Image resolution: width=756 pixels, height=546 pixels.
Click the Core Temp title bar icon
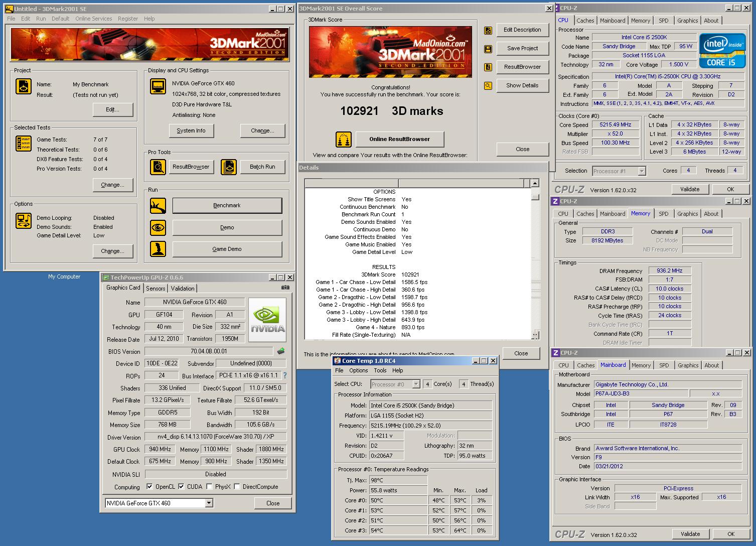337,361
